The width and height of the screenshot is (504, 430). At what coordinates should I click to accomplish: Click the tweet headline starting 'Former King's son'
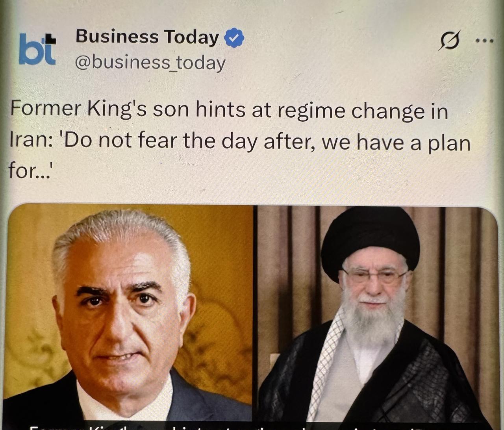(239, 140)
